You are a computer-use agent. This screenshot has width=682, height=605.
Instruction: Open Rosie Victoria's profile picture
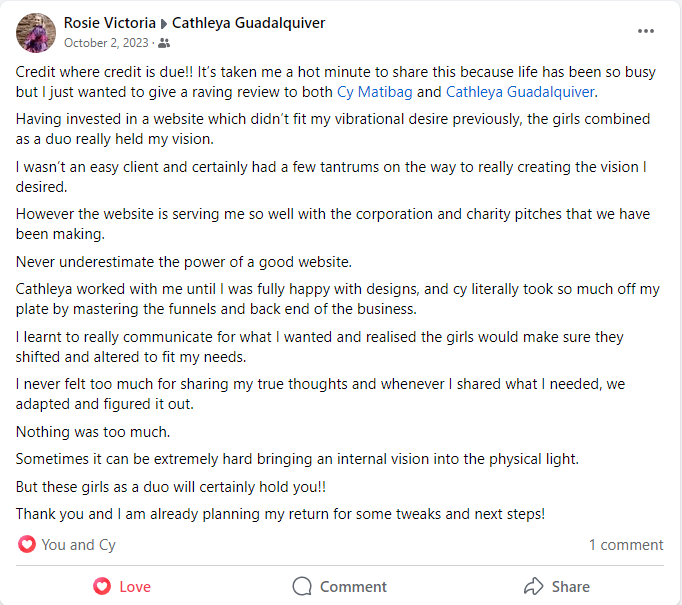point(36,32)
